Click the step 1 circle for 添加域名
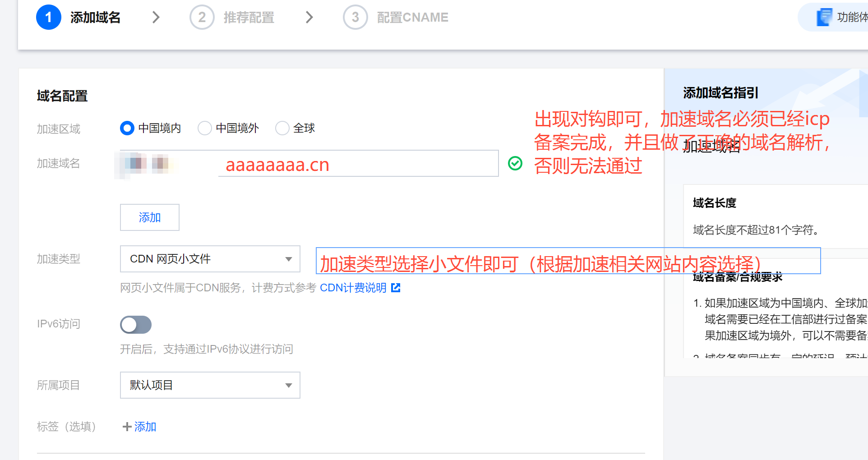The width and height of the screenshot is (868, 460). coord(48,17)
